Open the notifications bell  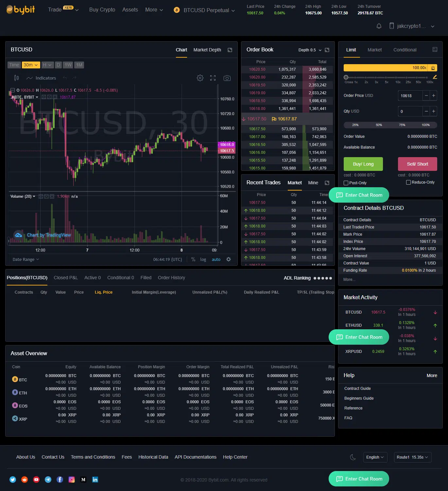coord(379,26)
